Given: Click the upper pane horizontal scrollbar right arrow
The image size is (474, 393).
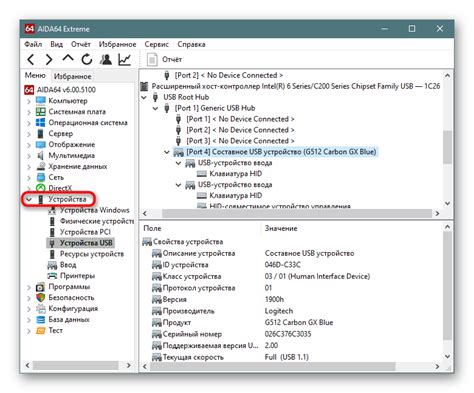Looking at the screenshot, I should click(438, 213).
